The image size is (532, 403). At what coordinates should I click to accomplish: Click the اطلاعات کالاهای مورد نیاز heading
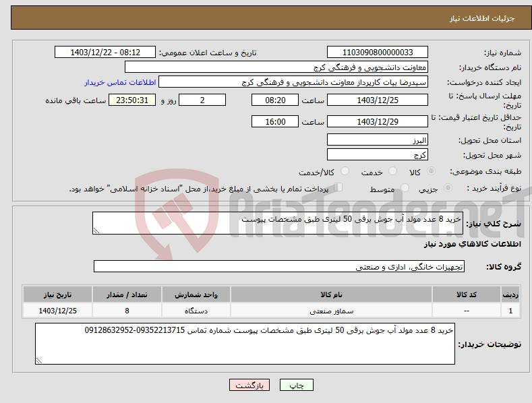(472, 244)
